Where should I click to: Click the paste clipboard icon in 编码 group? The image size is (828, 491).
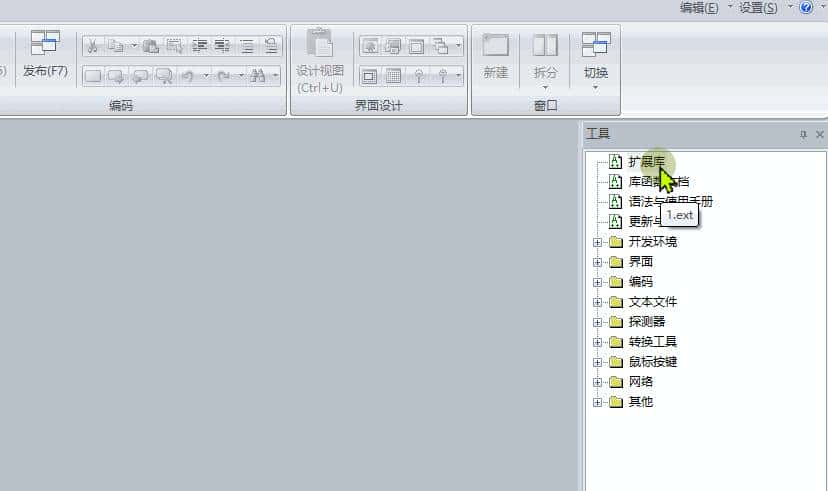(150, 46)
